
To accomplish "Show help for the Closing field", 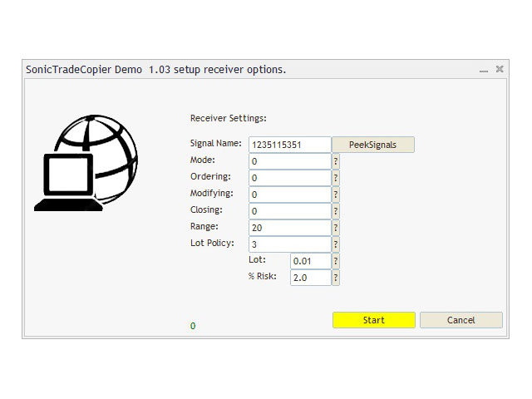I will click(x=336, y=211).
